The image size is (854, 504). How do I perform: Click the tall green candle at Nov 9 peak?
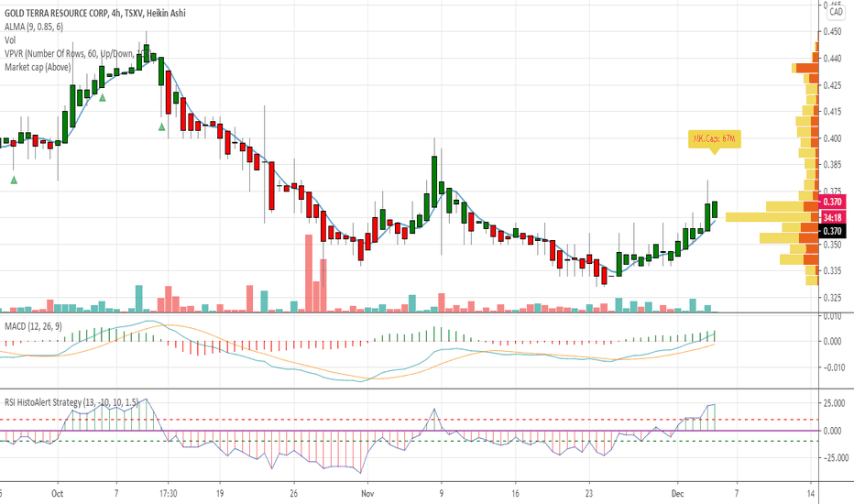coord(434,181)
